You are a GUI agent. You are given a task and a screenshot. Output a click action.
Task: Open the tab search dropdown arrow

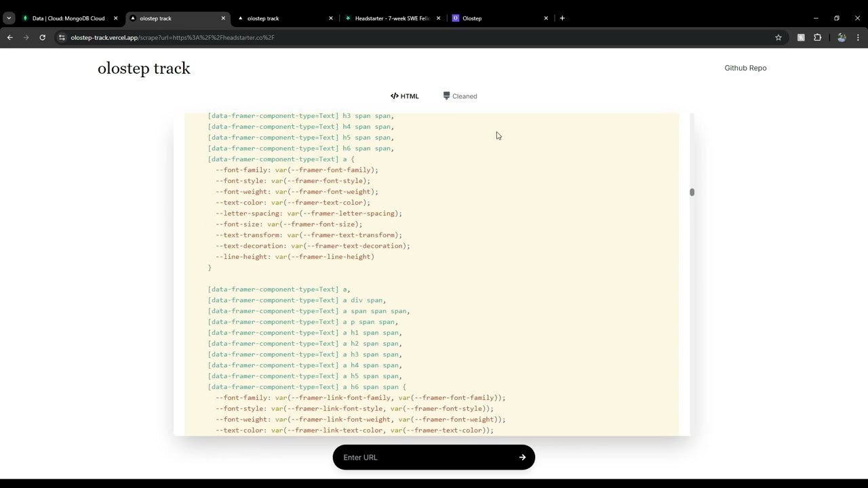(9, 18)
